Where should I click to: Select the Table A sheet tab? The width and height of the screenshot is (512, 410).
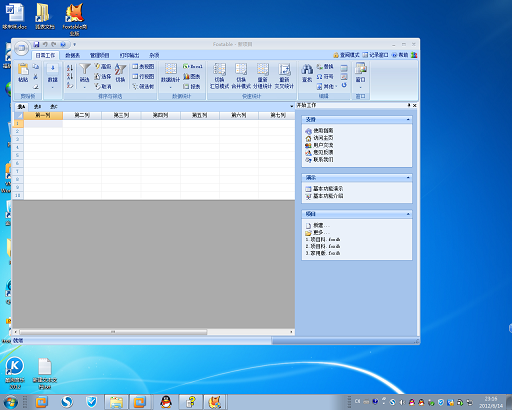pos(21,107)
